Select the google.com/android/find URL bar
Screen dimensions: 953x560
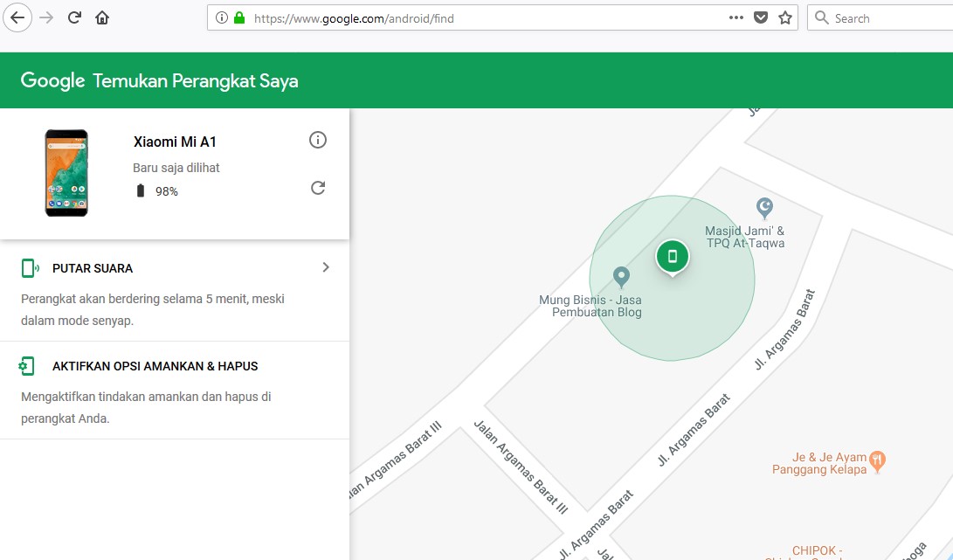click(x=502, y=17)
